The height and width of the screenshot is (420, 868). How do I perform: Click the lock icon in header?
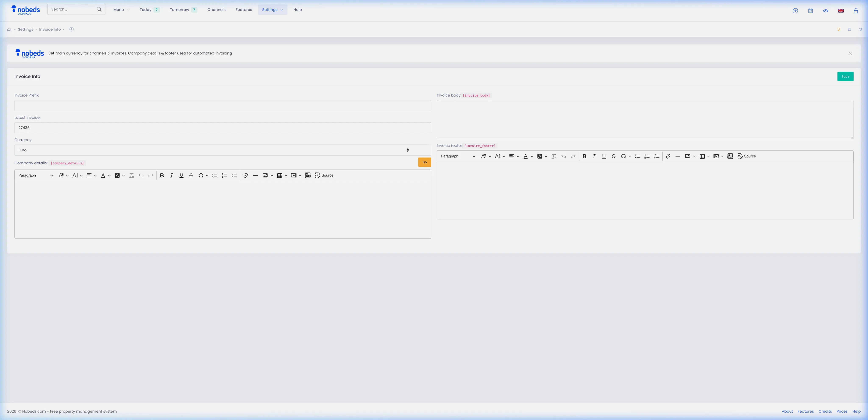click(x=855, y=11)
